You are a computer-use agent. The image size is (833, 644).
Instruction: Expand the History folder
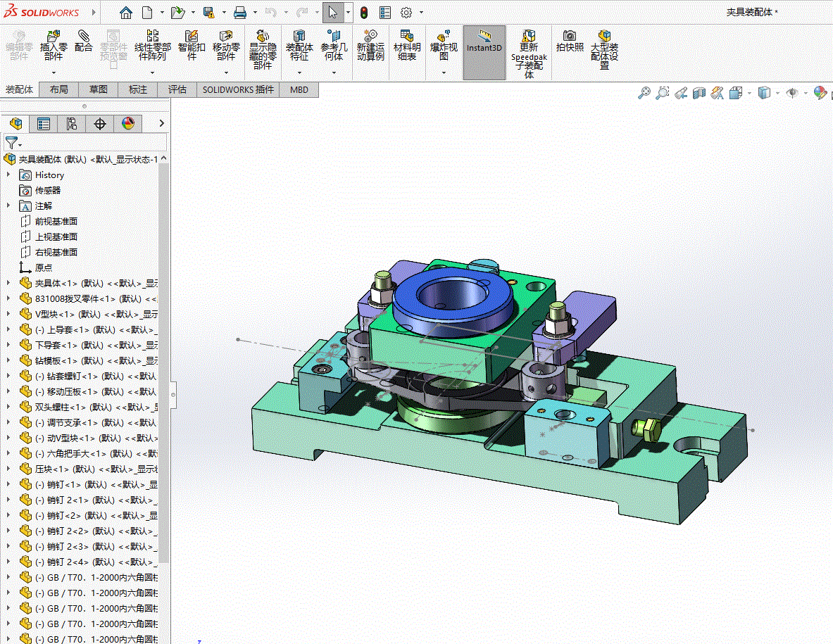click(8, 174)
